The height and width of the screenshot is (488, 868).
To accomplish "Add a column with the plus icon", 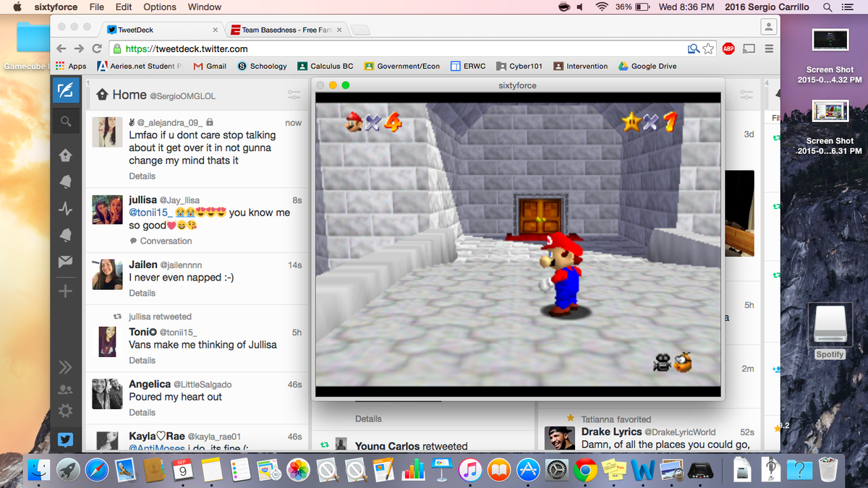I will [65, 291].
